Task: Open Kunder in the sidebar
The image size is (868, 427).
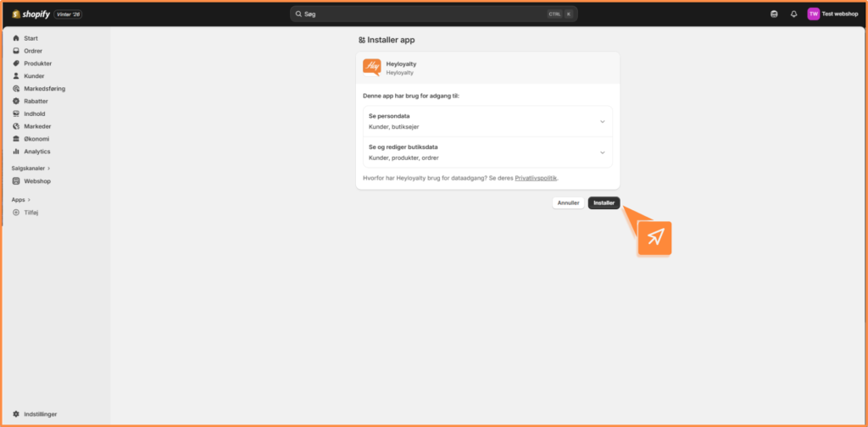Action: tap(34, 76)
